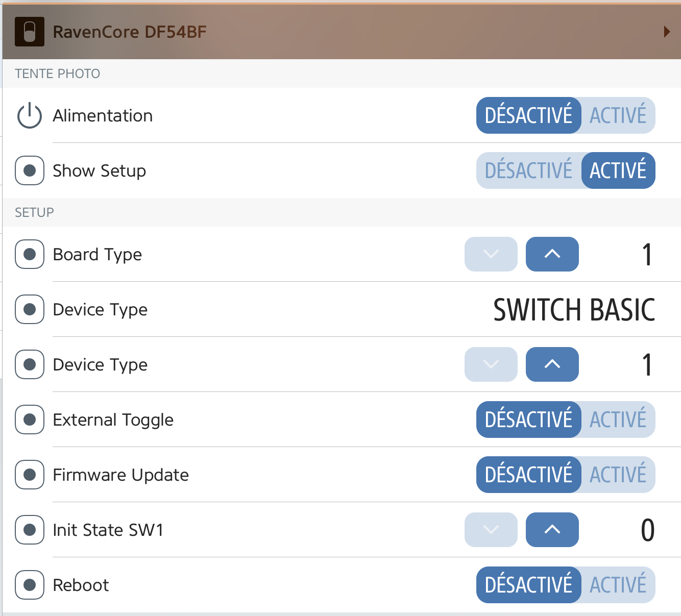Trigger Reboot by selecting ACTIVÉ
The width and height of the screenshot is (681, 616).
click(618, 585)
